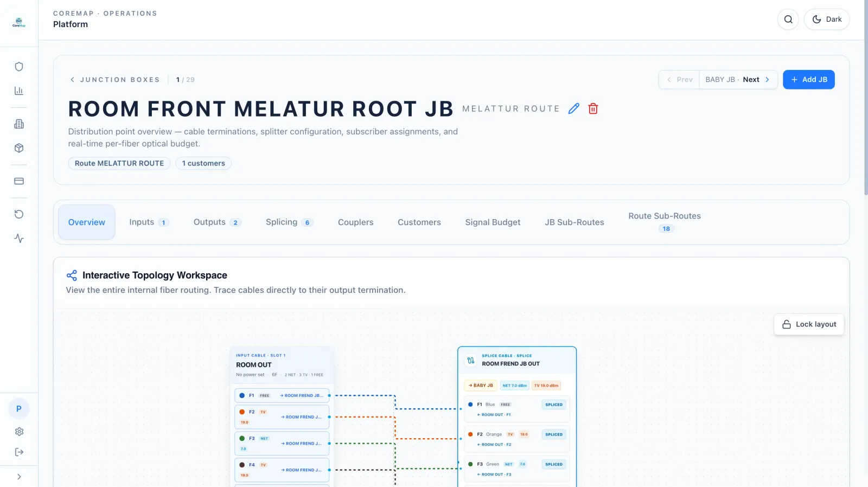Image resolution: width=868 pixels, height=487 pixels.
Task: Open the Signal Budget tab
Action: 493,222
